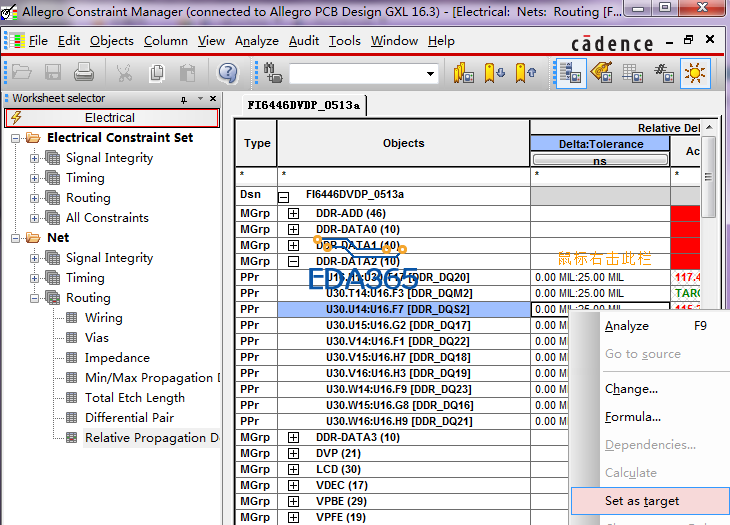Image resolution: width=730 pixels, height=525 pixels.
Task: Click the Spacing grid domain icon
Action: 632,73
